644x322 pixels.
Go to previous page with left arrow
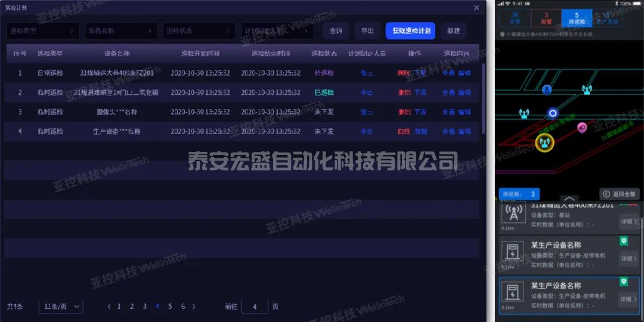109,306
